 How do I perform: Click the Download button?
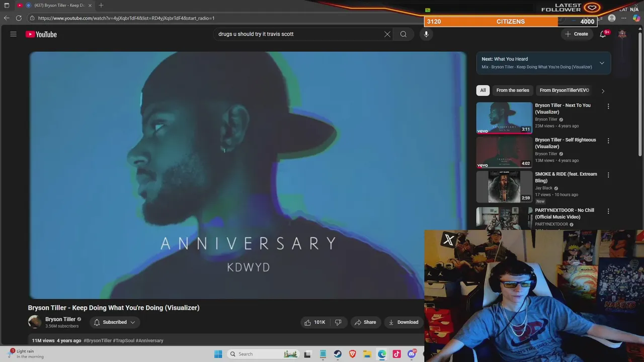pyautogui.click(x=404, y=322)
